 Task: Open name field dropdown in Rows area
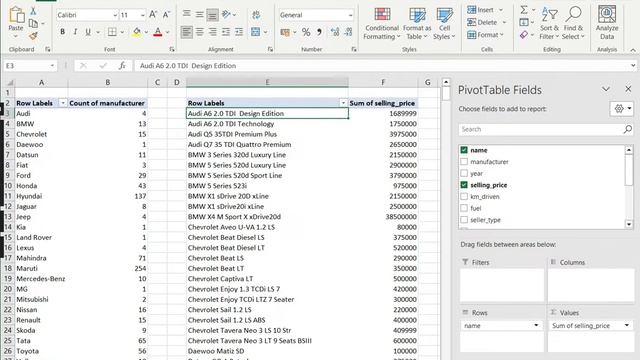pos(536,325)
